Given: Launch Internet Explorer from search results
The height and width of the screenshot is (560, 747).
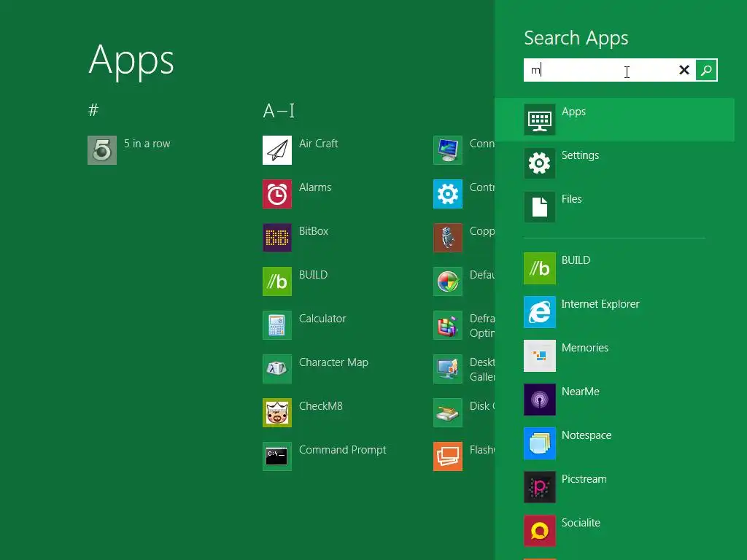Looking at the screenshot, I should [x=539, y=312].
